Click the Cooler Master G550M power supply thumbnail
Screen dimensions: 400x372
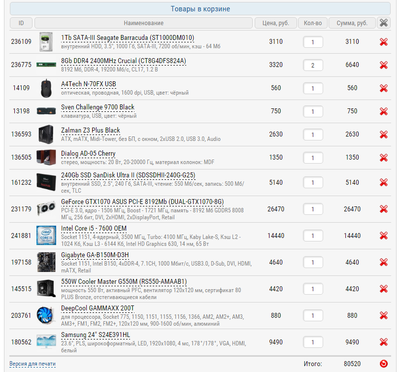pos(46,289)
